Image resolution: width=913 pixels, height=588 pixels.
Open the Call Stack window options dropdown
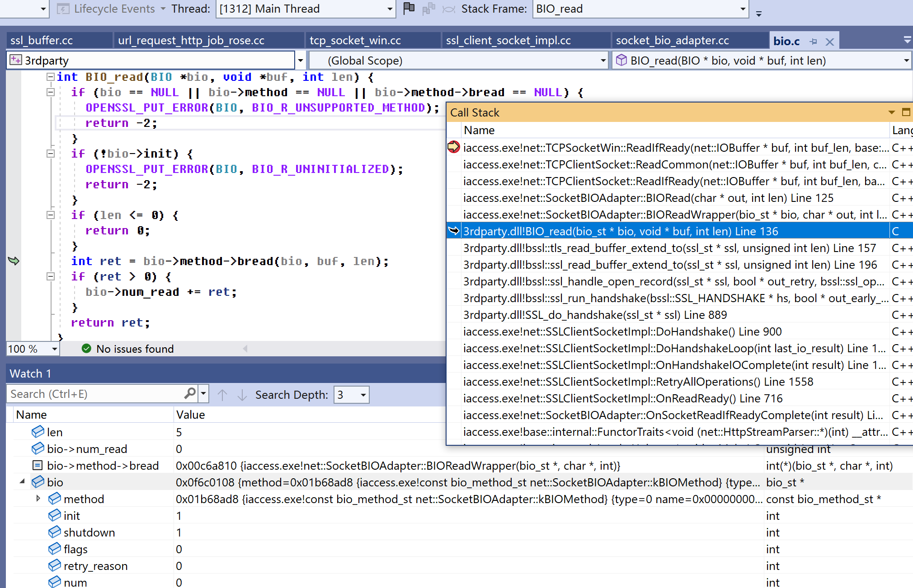pos(891,112)
